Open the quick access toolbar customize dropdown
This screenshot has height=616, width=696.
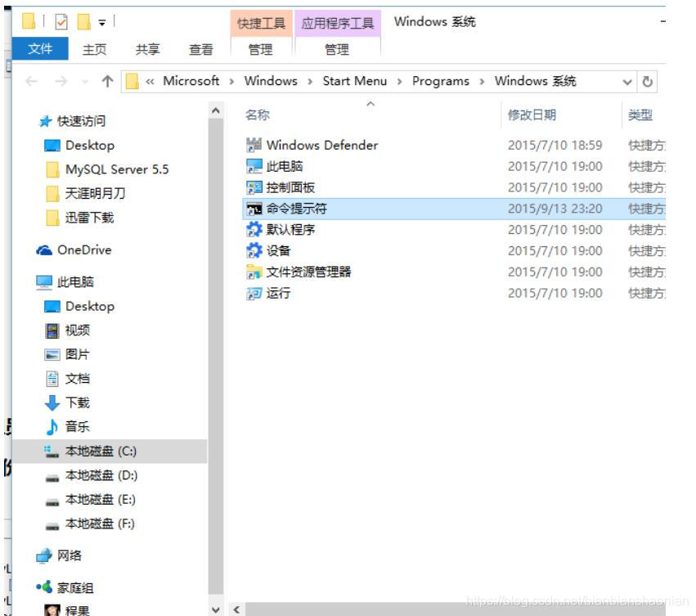tap(102, 23)
